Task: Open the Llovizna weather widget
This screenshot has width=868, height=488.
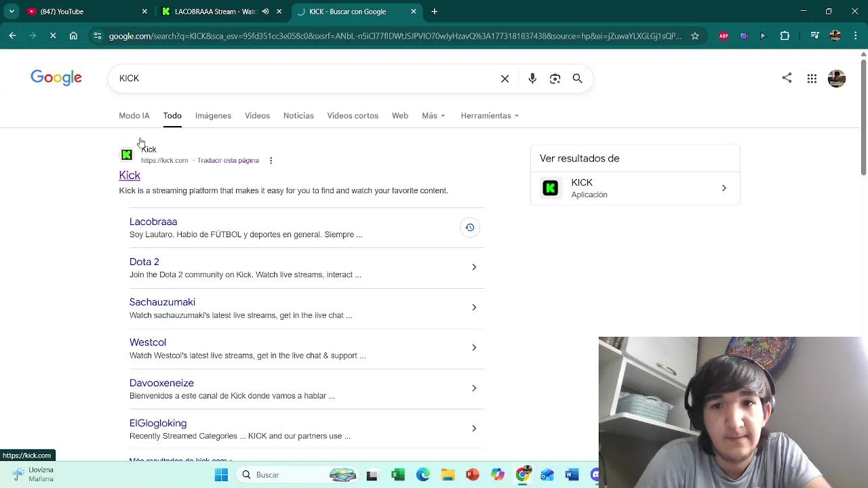Action: 33,474
